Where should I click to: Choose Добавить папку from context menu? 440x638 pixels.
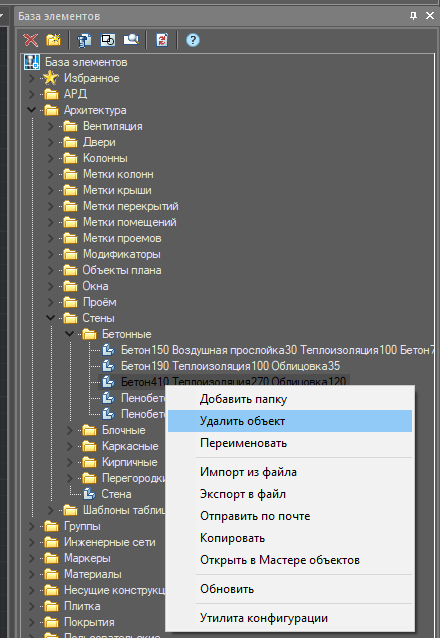[290, 399]
